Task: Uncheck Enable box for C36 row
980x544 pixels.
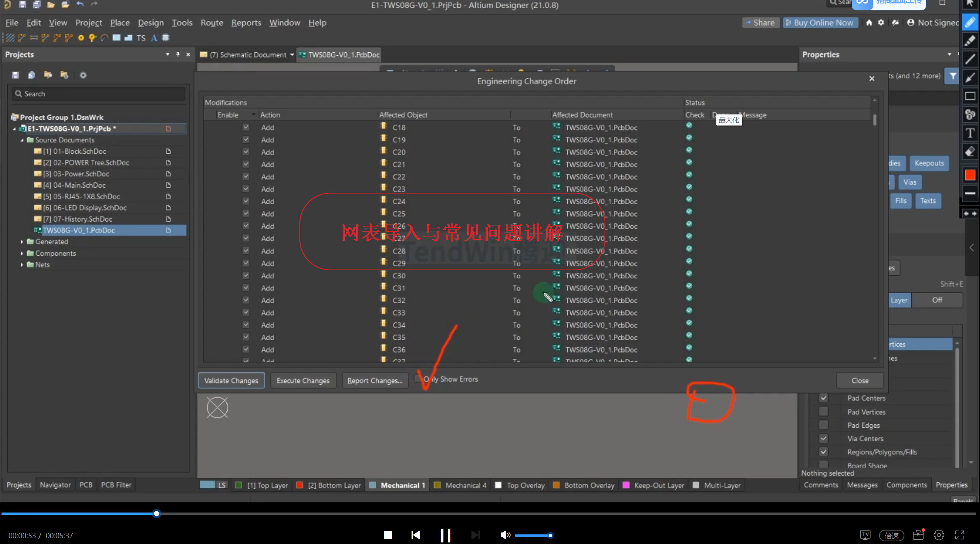Action: [246, 350]
